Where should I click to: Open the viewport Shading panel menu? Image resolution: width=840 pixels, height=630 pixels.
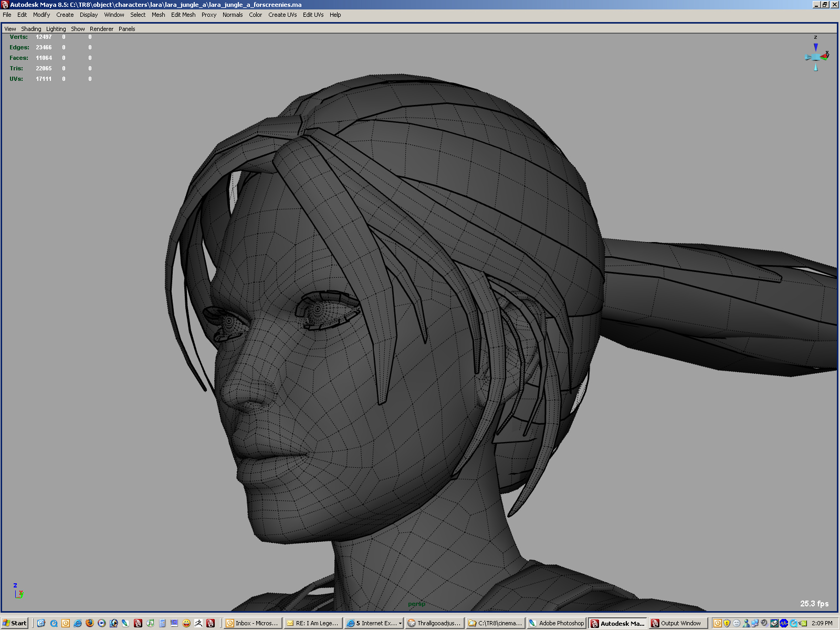[31, 29]
